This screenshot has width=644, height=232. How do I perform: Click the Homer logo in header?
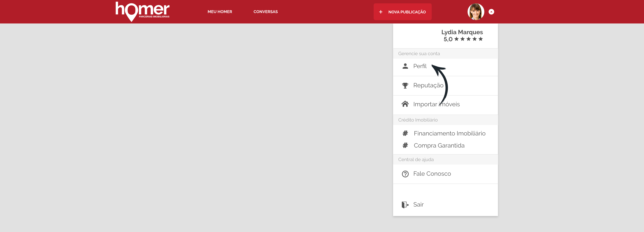[x=142, y=12]
